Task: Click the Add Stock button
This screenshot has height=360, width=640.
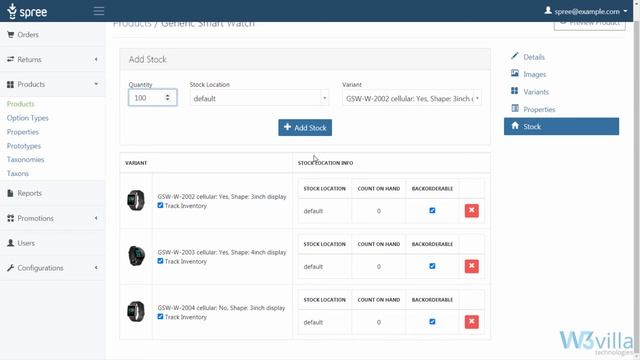Action: tap(305, 127)
